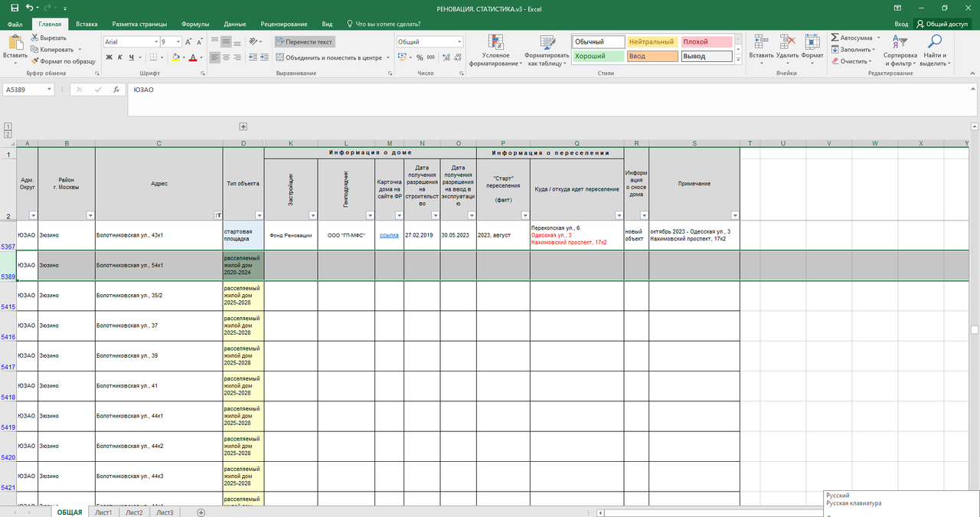
Task: Open the Файл menu
Action: pos(15,24)
